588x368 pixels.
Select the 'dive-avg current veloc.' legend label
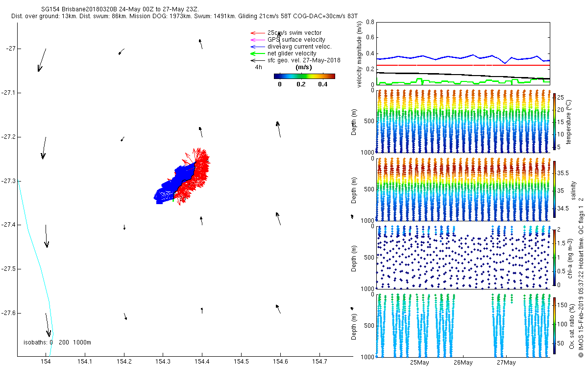299,47
